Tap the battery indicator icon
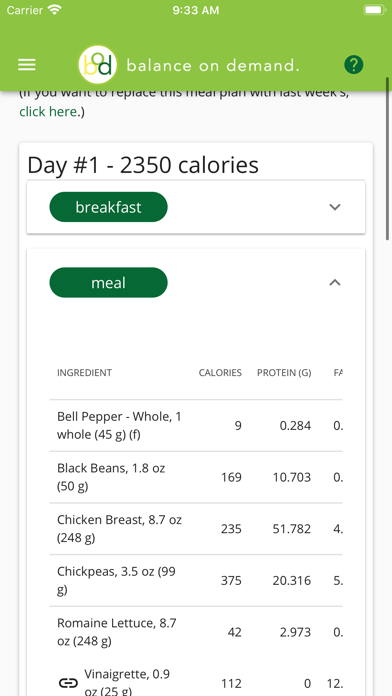392x696 pixels. pos(375,10)
